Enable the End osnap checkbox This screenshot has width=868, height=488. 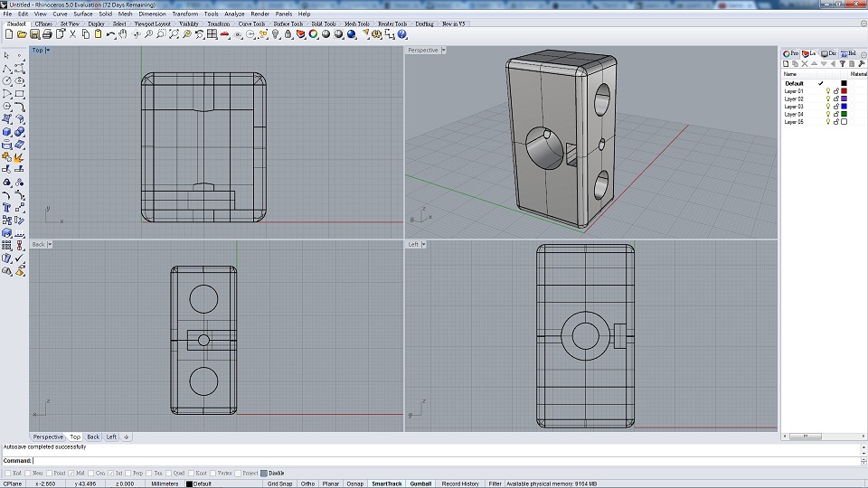(7, 473)
